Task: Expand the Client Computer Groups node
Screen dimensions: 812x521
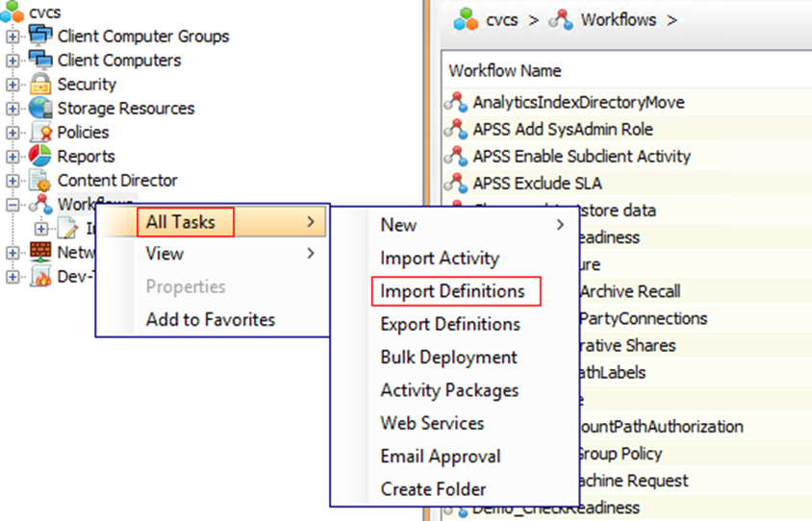Action: [x=13, y=37]
